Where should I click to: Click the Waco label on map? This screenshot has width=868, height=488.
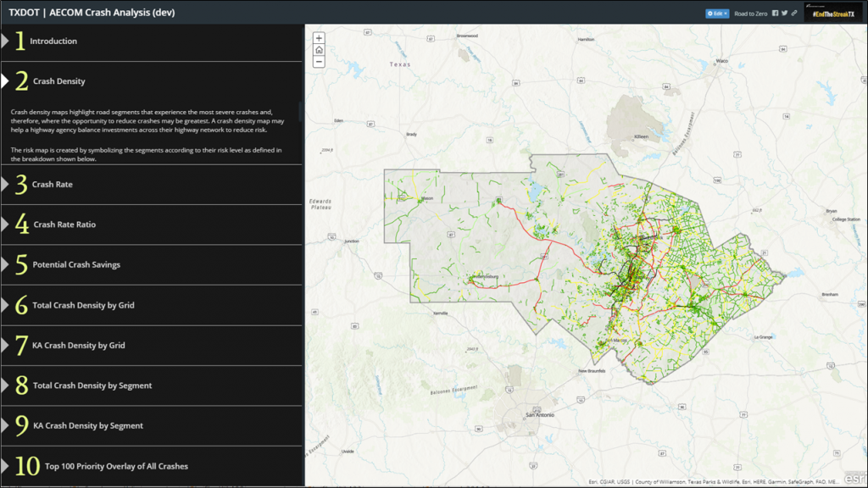tap(722, 61)
